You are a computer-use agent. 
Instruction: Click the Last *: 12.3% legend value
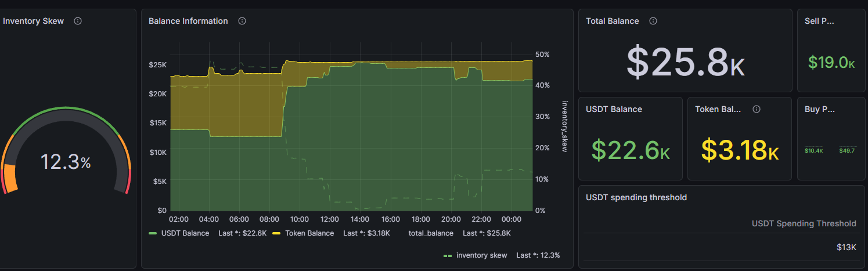click(x=538, y=255)
